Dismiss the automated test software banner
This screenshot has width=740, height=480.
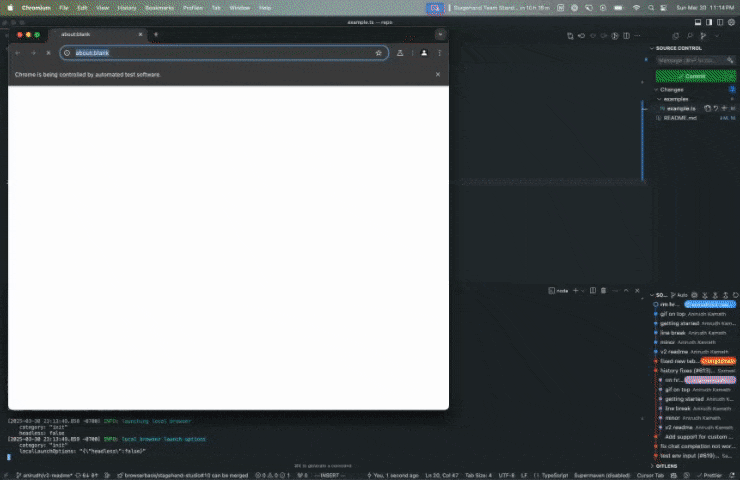click(x=437, y=74)
